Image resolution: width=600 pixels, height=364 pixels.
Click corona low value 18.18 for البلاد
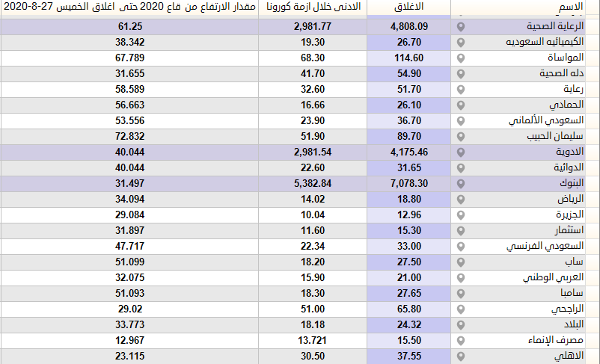[313, 324]
